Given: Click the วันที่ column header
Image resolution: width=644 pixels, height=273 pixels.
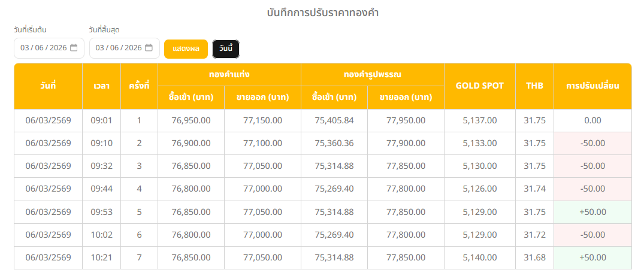Looking at the screenshot, I should point(48,86).
